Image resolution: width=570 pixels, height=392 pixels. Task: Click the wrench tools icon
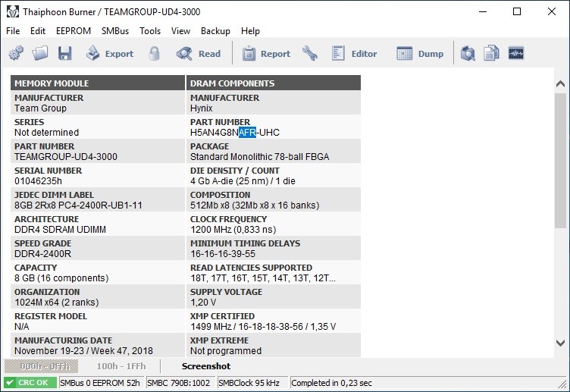click(x=310, y=53)
